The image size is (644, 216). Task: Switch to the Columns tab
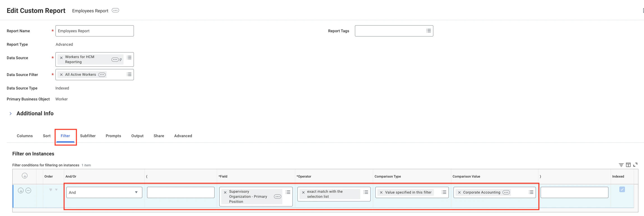point(25,136)
